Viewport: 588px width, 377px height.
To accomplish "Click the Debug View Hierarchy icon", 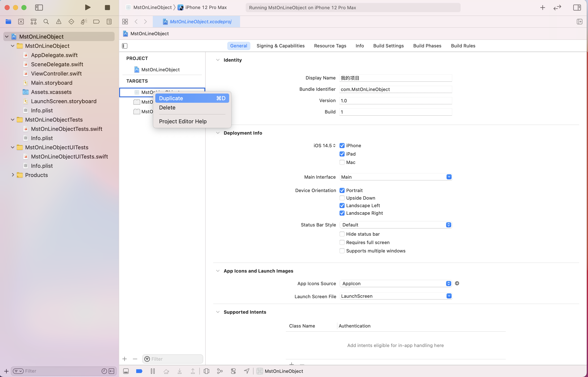I will tap(206, 371).
